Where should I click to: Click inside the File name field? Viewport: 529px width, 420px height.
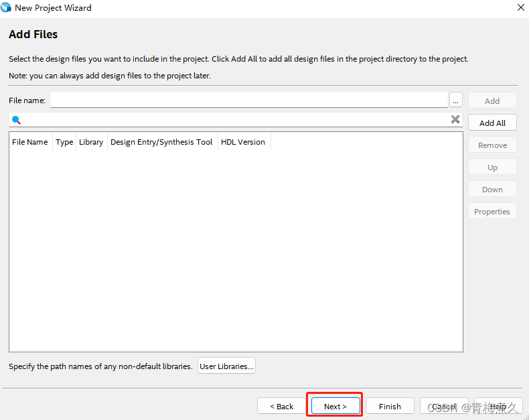point(249,100)
